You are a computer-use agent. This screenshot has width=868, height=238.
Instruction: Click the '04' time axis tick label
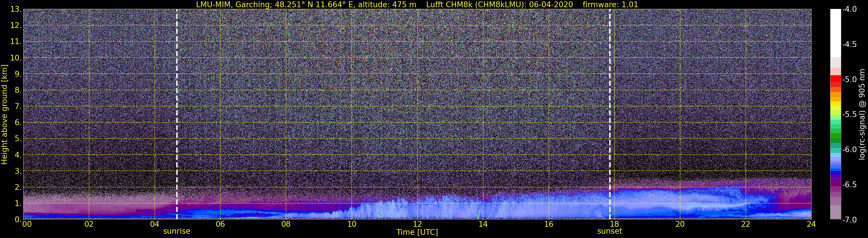(x=154, y=224)
